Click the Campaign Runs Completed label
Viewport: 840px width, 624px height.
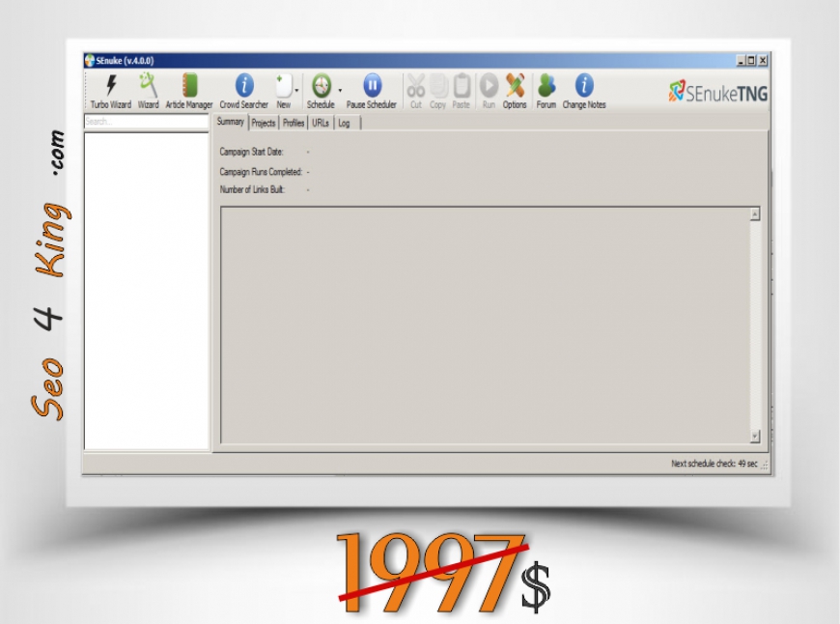pyautogui.click(x=261, y=172)
